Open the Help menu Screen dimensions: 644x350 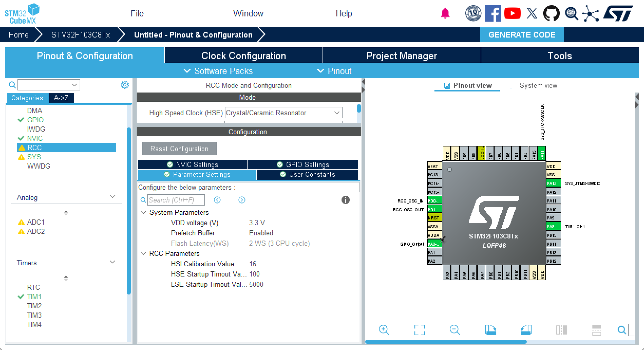[344, 13]
